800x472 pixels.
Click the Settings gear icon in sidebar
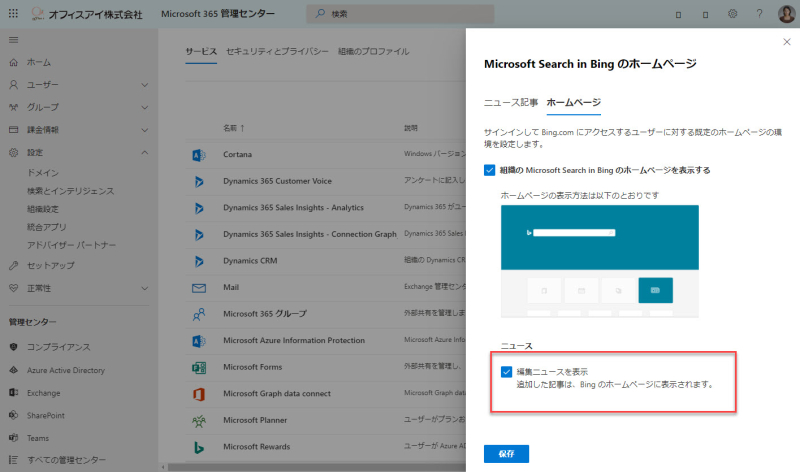click(14, 153)
